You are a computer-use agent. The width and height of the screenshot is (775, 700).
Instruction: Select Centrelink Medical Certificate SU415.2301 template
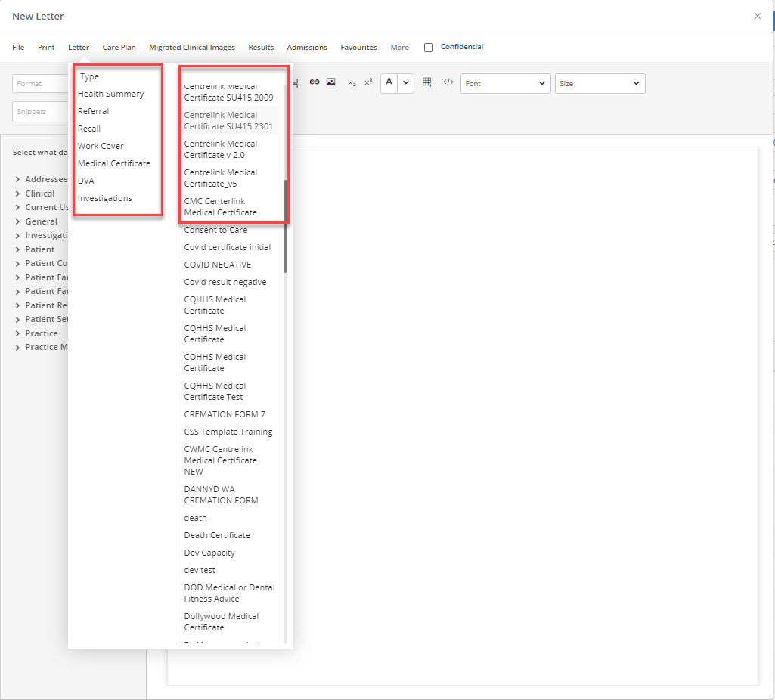click(228, 120)
